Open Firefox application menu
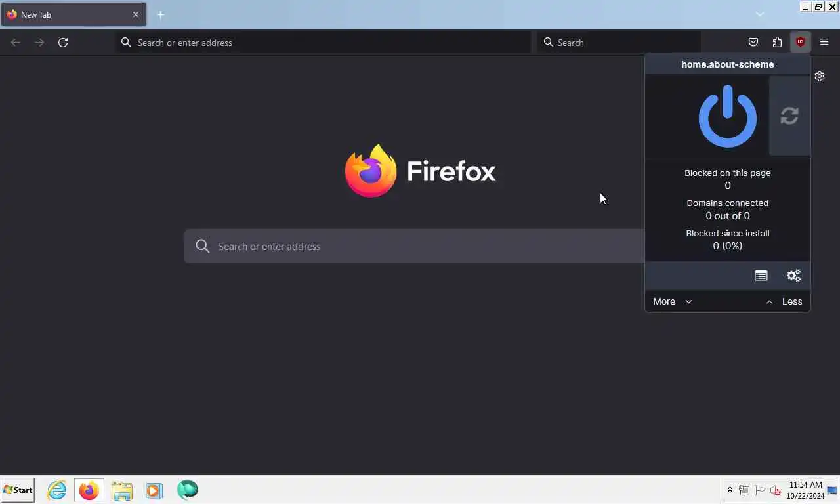Viewport: 840px width, 504px height. coord(824,42)
